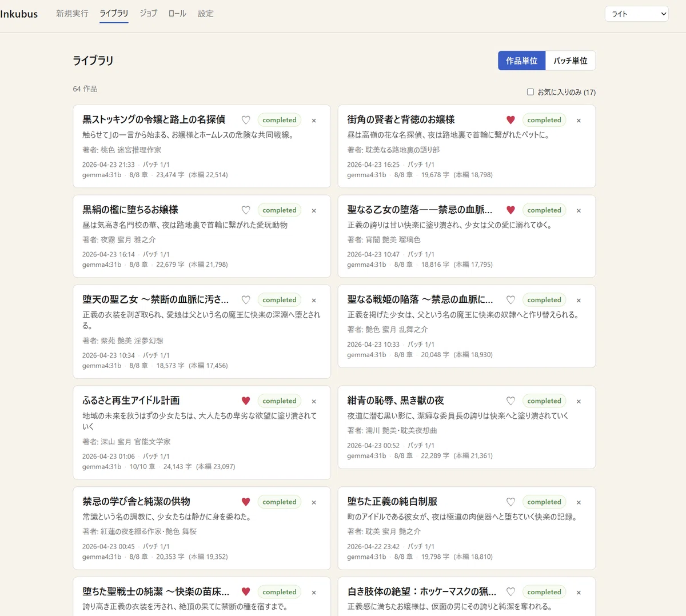This screenshot has height=616, width=686.
Task: Delete the 紺青の恥辱、黒き獣の夜 card
Action: click(x=579, y=402)
